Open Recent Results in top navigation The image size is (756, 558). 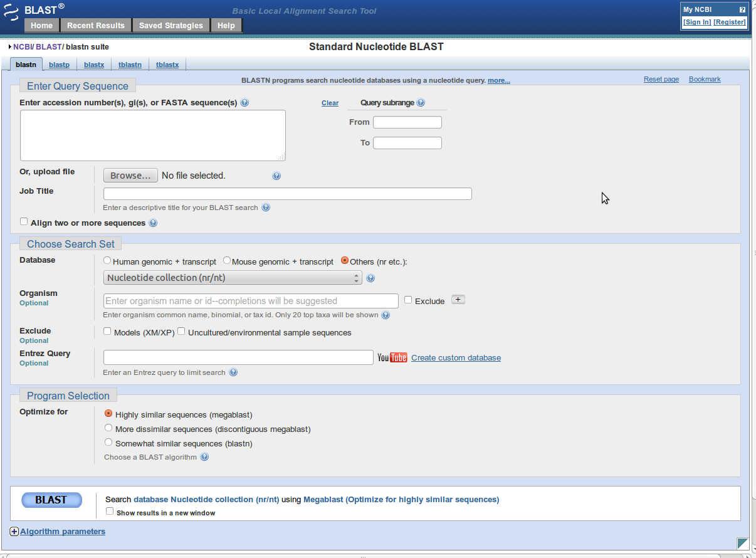96,26
